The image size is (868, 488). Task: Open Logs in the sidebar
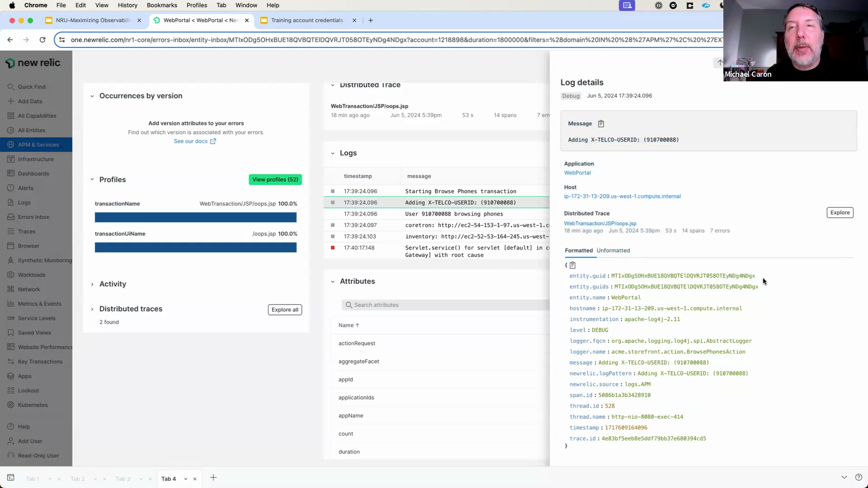coord(24,202)
